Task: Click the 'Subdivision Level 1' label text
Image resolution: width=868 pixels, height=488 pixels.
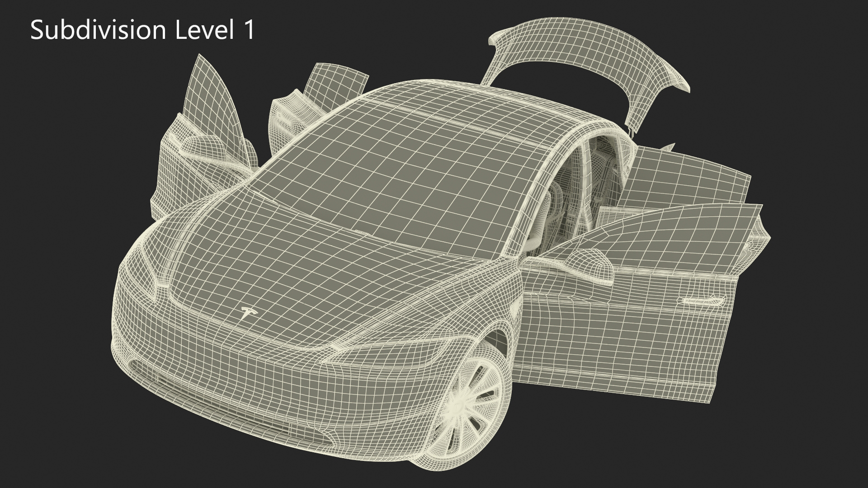Action: point(143,31)
